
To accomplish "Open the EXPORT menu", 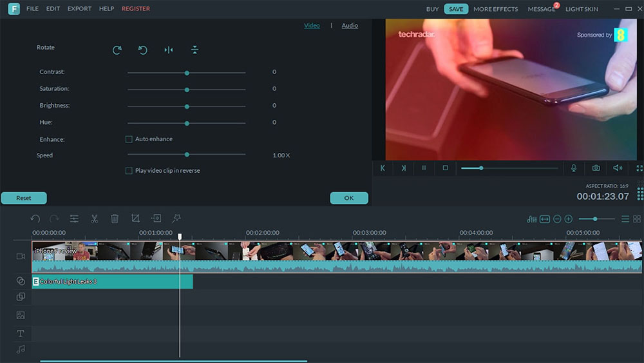I will click(79, 9).
